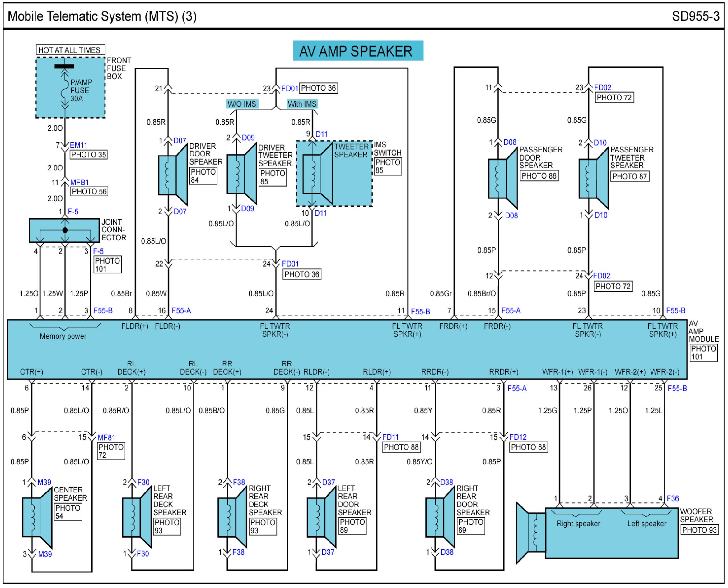
Task: Click the Driver Door Speaker symbol
Action: (x=173, y=175)
